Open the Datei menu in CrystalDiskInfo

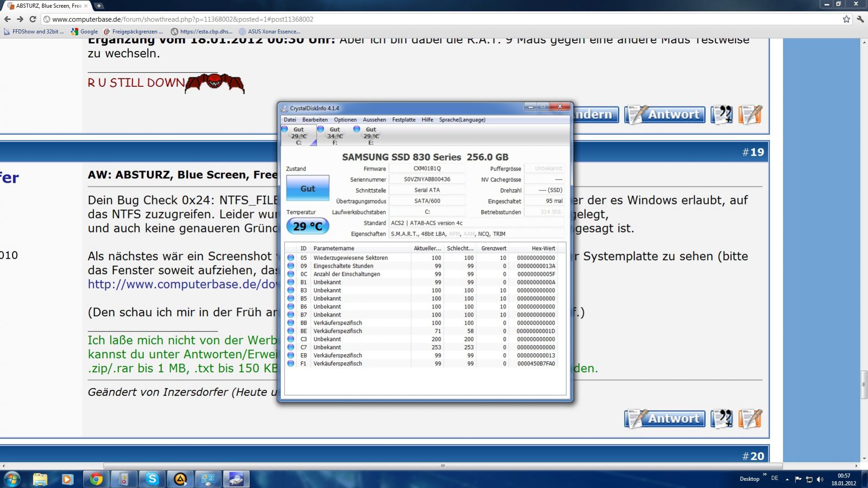(x=290, y=120)
